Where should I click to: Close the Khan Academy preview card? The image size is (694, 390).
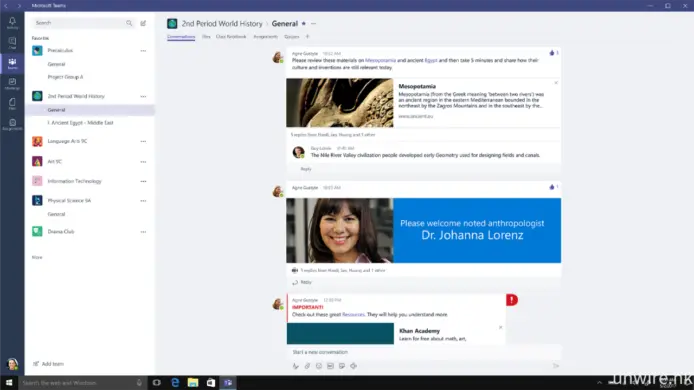coord(501,328)
